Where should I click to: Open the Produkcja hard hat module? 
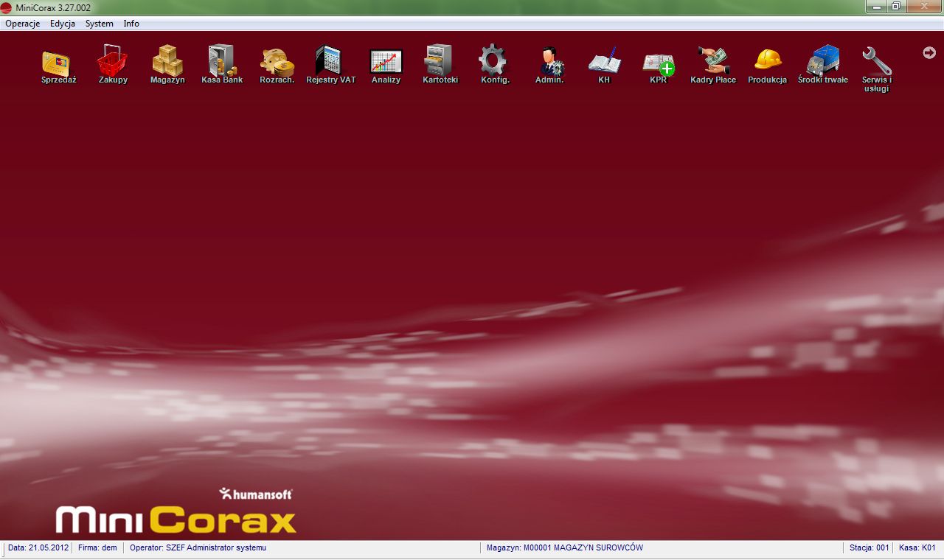click(x=768, y=64)
